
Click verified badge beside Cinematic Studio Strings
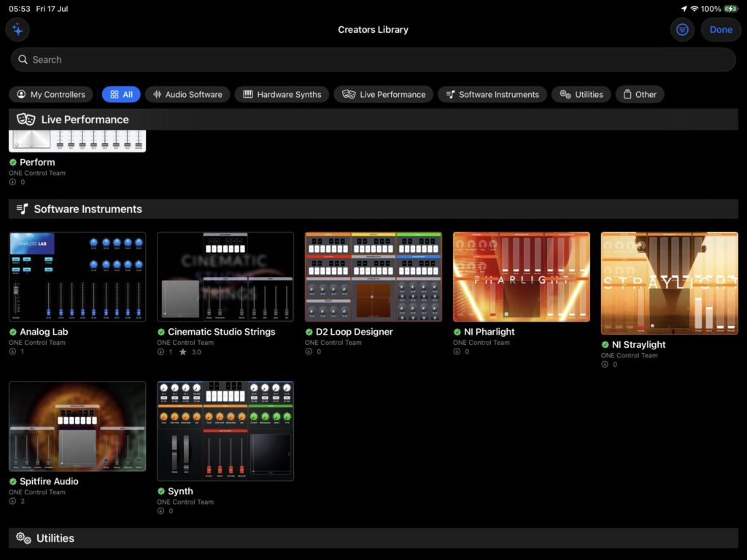click(161, 332)
